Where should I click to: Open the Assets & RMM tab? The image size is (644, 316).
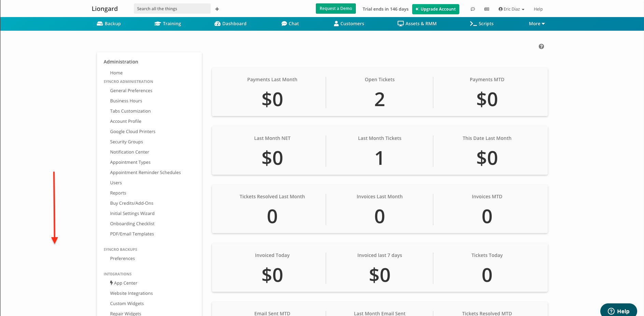click(417, 24)
